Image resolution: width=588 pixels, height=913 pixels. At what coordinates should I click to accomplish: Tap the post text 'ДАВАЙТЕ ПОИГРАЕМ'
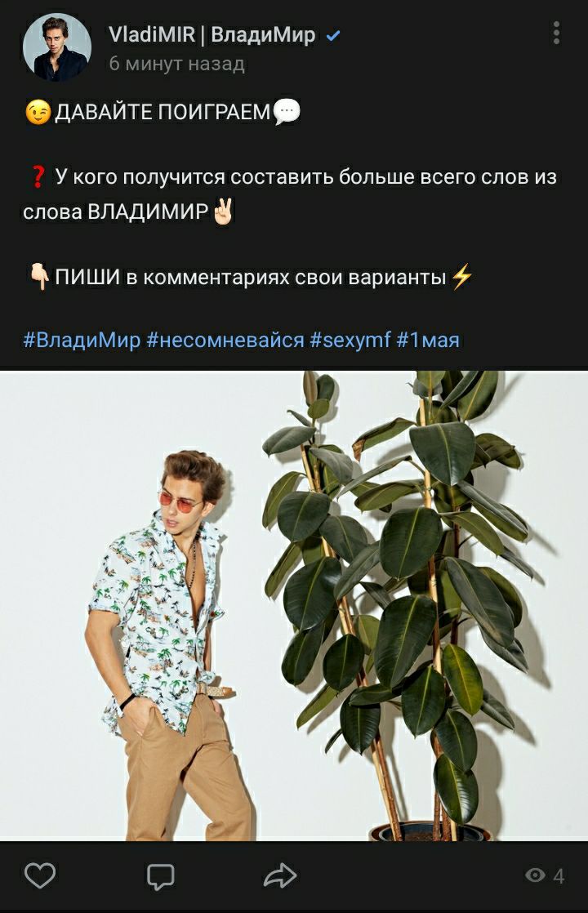click(163, 112)
